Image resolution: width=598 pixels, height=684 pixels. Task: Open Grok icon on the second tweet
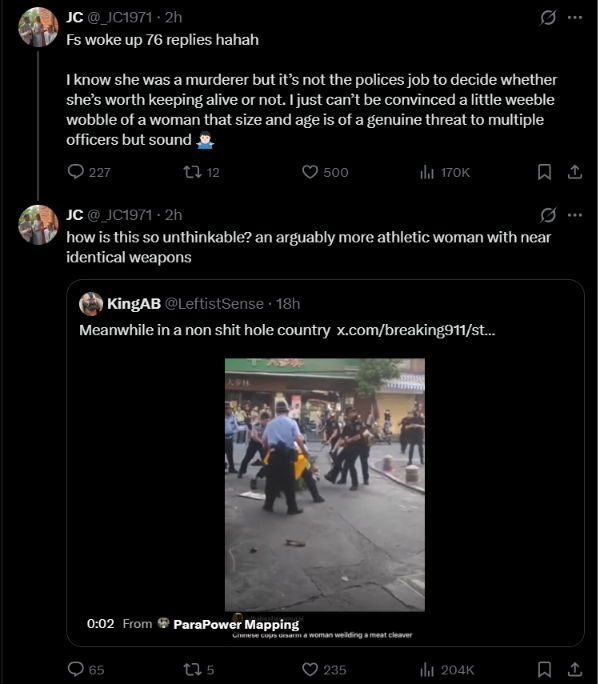coord(548,215)
